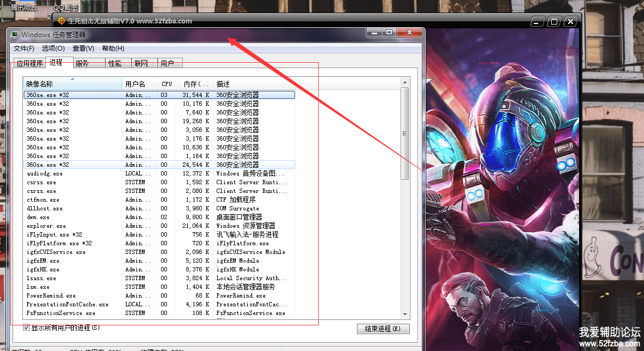This screenshot has width=644, height=351.
Task: Select the QQ截图 desktop shortcut
Action: click(x=65, y=8)
